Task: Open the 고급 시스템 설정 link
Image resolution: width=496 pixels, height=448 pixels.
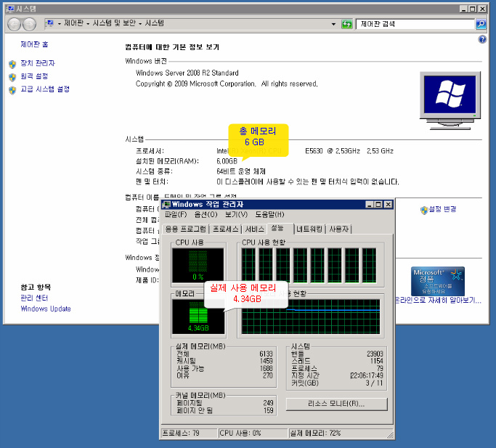Action: click(45, 89)
